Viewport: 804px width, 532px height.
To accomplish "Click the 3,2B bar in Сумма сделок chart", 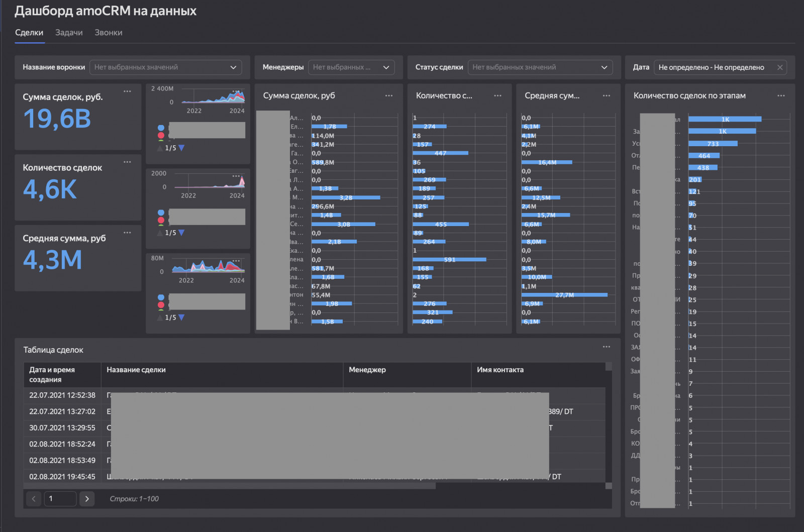I will tap(346, 198).
